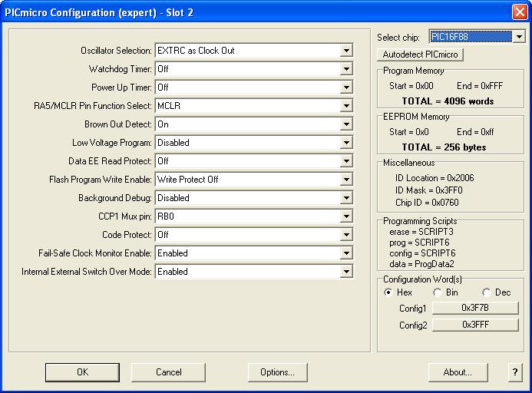Click the Program Memory Start = 0x00 text
The width and height of the screenshot is (532, 393).
click(x=411, y=86)
